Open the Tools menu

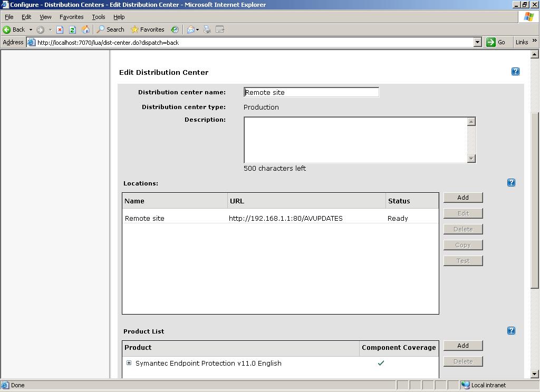99,17
